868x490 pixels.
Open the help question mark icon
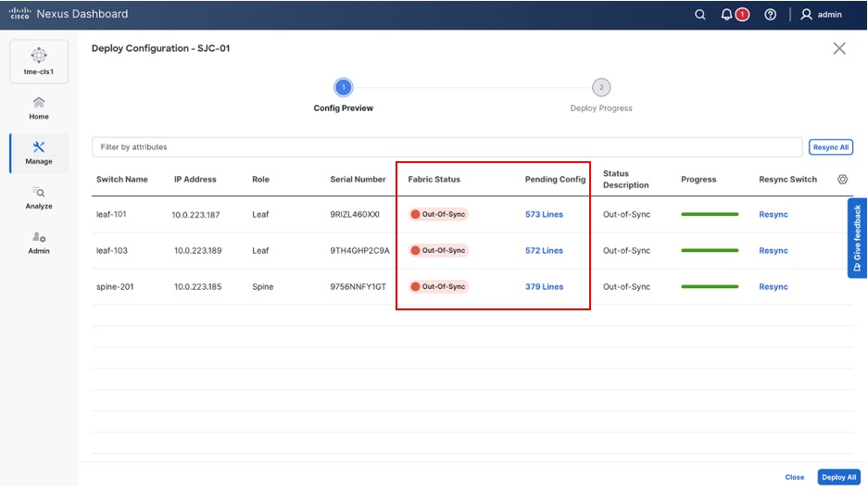click(x=770, y=15)
